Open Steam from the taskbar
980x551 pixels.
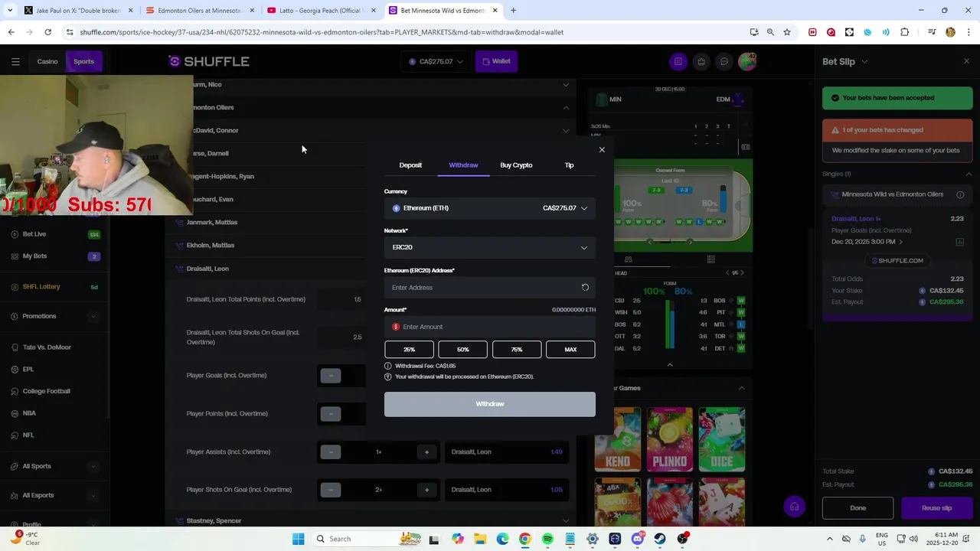660,539
